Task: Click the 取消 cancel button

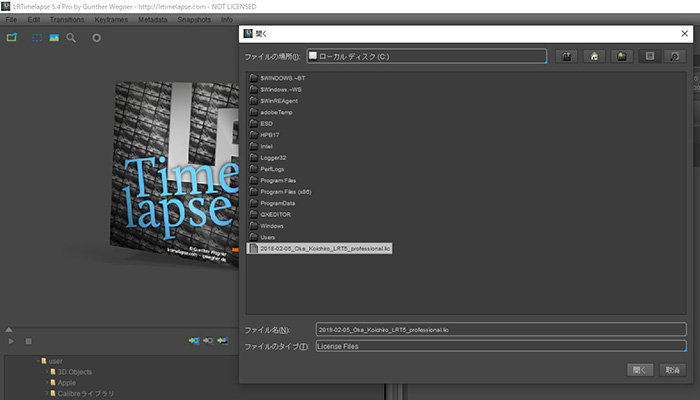Action: coord(673,370)
